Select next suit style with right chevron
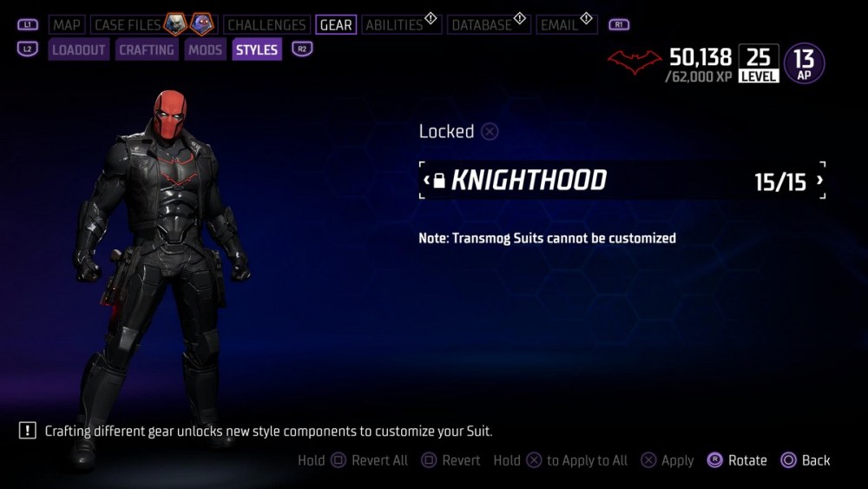The image size is (868, 489). tap(819, 181)
